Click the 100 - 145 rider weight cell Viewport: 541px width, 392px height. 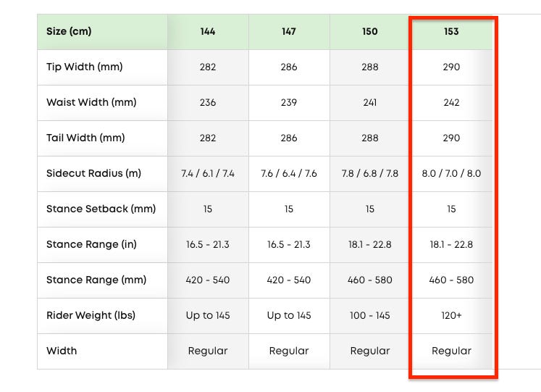(370, 316)
